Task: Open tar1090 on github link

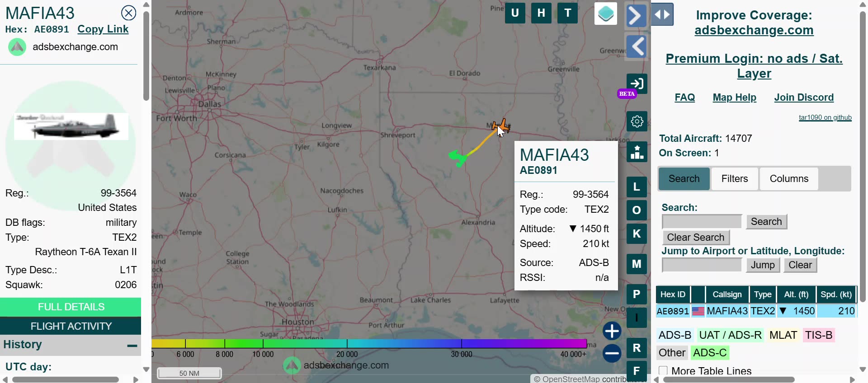Action: (x=825, y=117)
